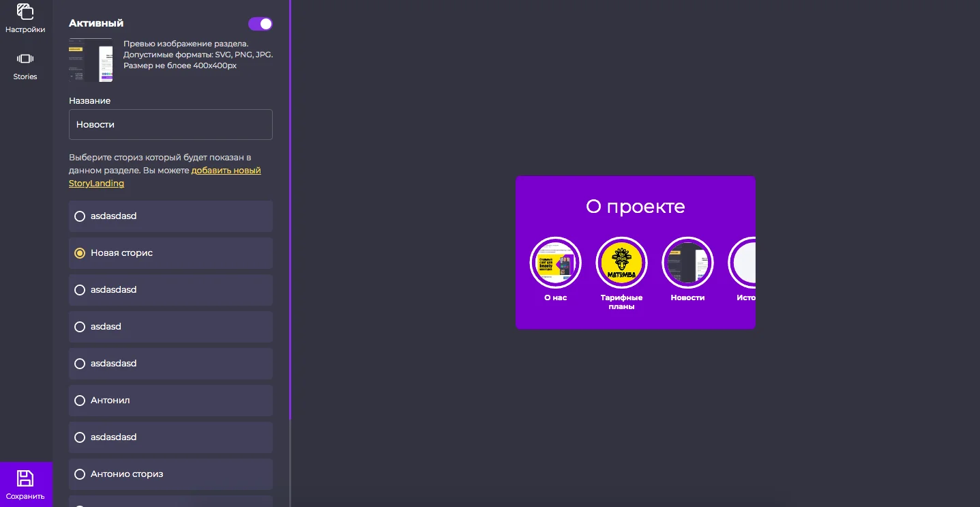The height and width of the screenshot is (507, 980).
Task: Select the Антонил radio option
Action: pos(170,401)
